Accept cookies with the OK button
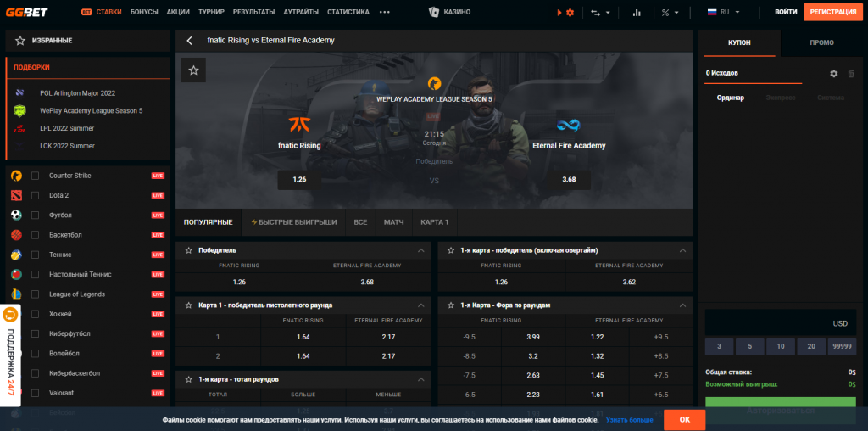Viewport: 868px width, 431px height. pos(684,419)
